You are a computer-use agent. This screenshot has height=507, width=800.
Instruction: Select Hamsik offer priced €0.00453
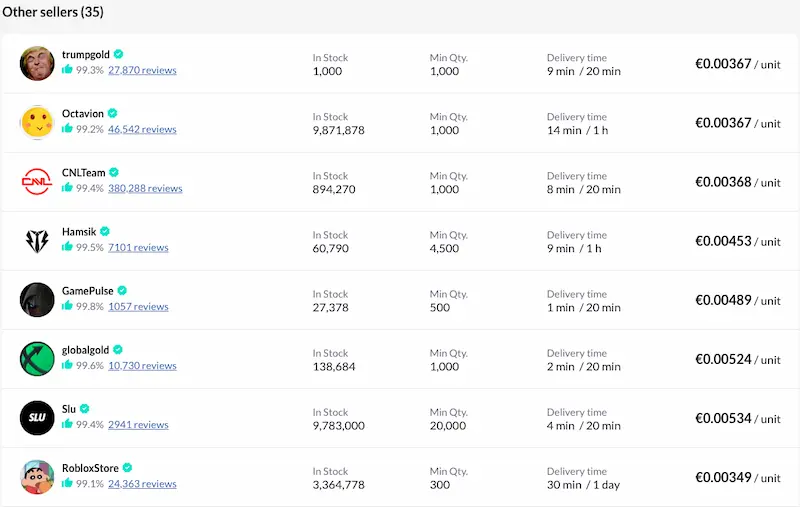(737, 241)
